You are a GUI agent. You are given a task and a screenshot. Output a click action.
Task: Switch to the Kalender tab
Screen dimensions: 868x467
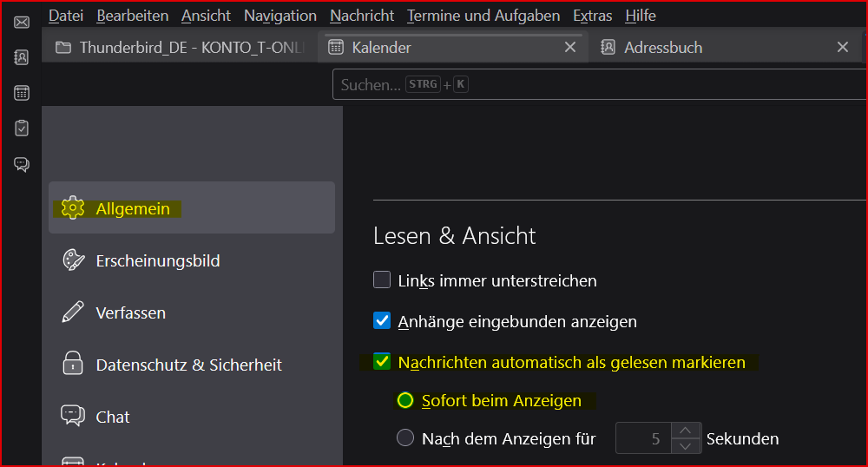pyautogui.click(x=453, y=48)
